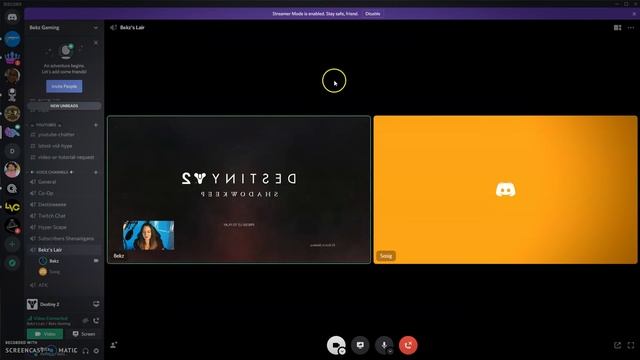Screen dimensions: 640x360
Task: Open Explore Public Servers compass icon
Action: click(x=12, y=263)
